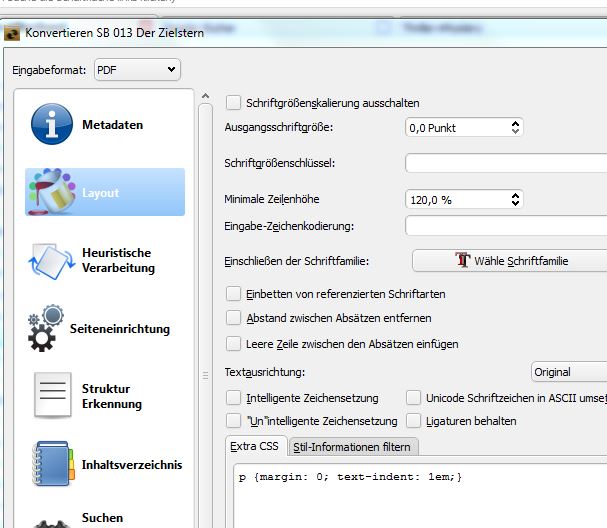The width and height of the screenshot is (607, 528).
Task: Select Seiteneinrichtung label in sidebar
Action: pyautogui.click(x=120, y=329)
